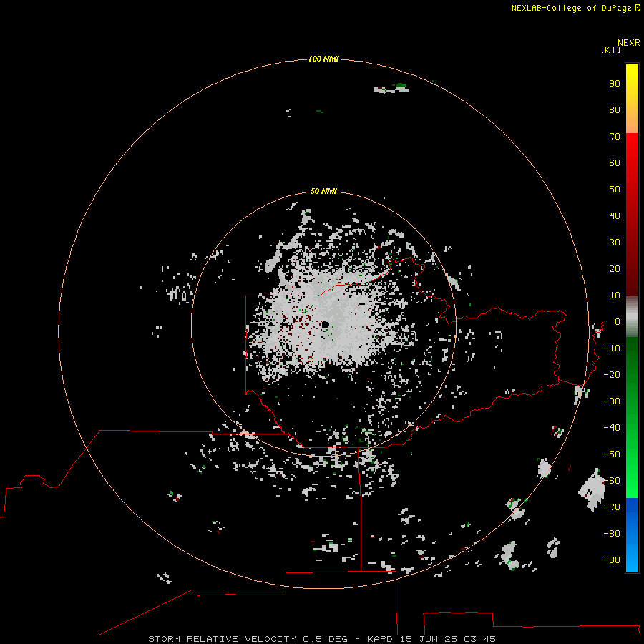Click the -40 scale label
Image resolution: width=644 pixels, height=644 pixels.
612,428
